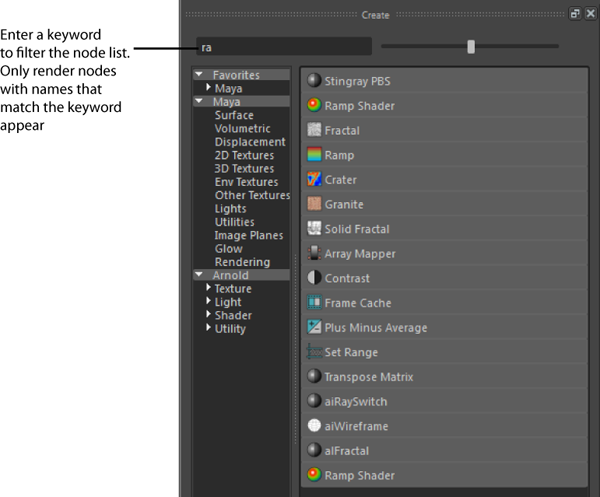Click the aiRaySwitch sphere icon
The width and height of the screenshot is (600, 497).
tap(314, 401)
